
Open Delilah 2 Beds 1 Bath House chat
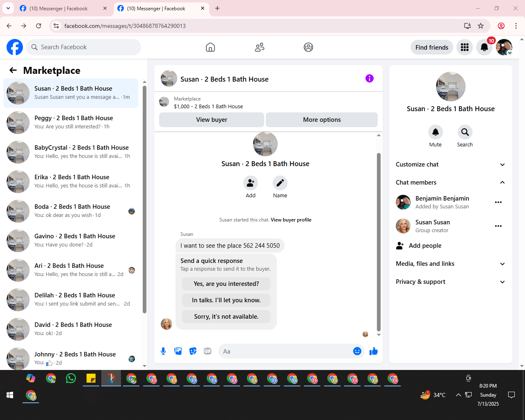tap(71, 300)
